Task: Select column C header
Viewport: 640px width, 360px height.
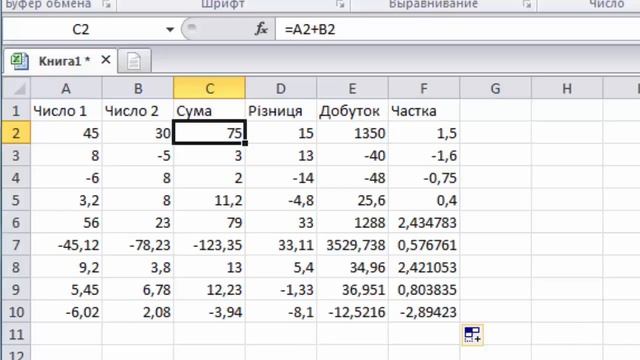Action: (209, 88)
